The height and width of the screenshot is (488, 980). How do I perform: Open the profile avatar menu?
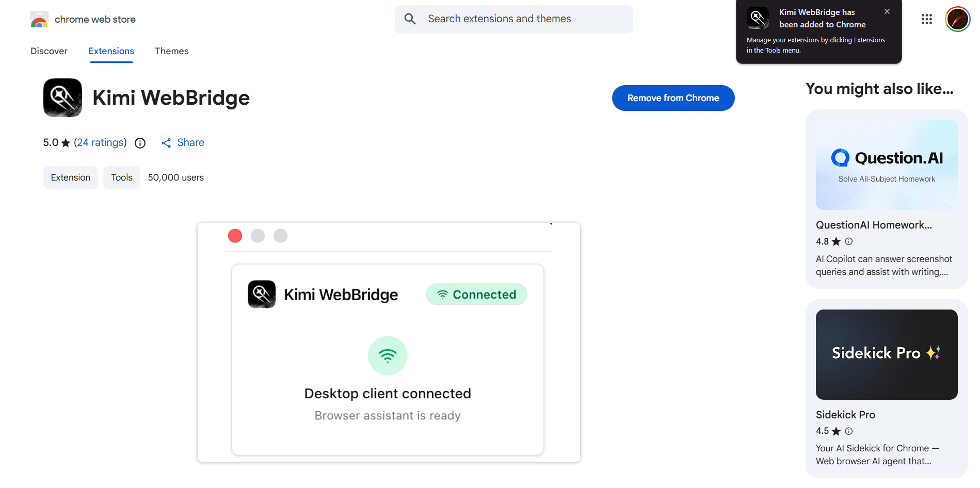(957, 19)
